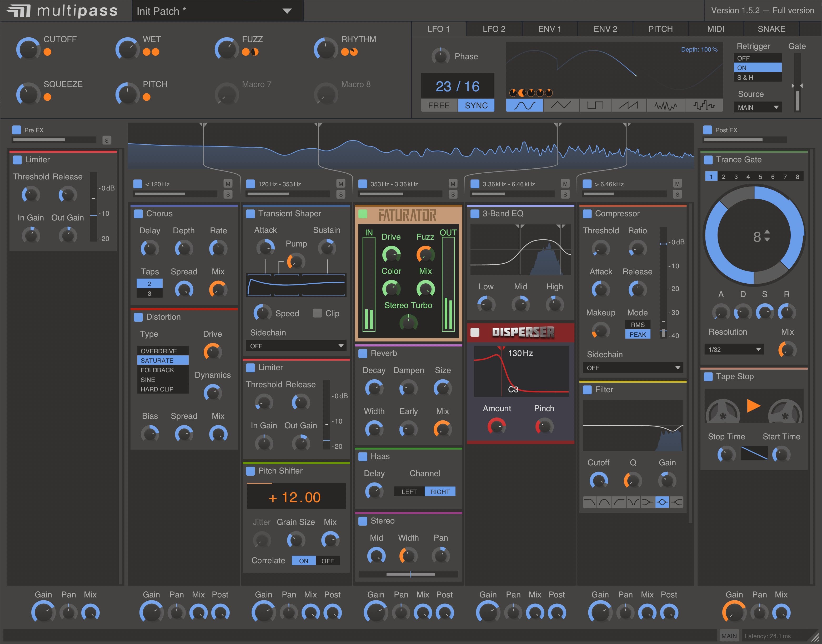Image resolution: width=822 pixels, height=644 pixels.
Task: Open the Compressor Sidechain dropdown
Action: 633,368
